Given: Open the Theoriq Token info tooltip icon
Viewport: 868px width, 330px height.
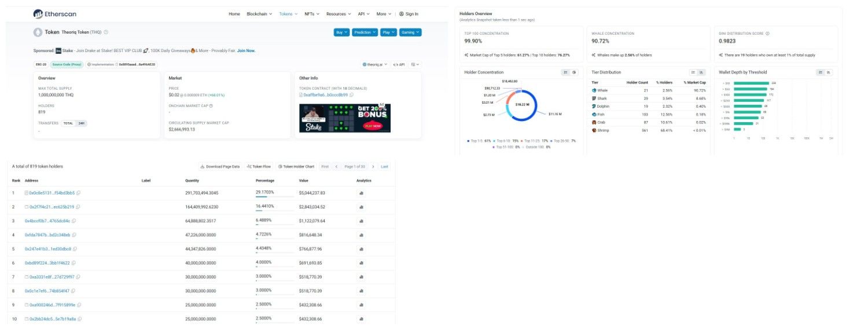Looking at the screenshot, I should pos(106,32).
